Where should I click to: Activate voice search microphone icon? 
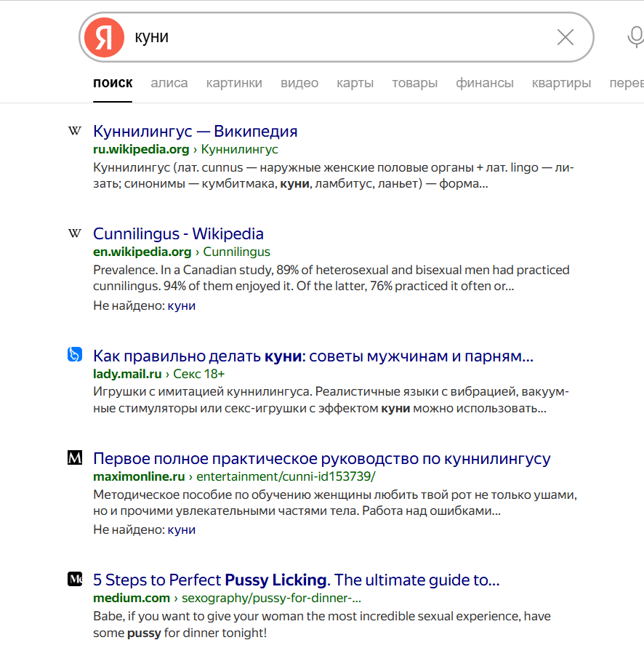point(635,37)
